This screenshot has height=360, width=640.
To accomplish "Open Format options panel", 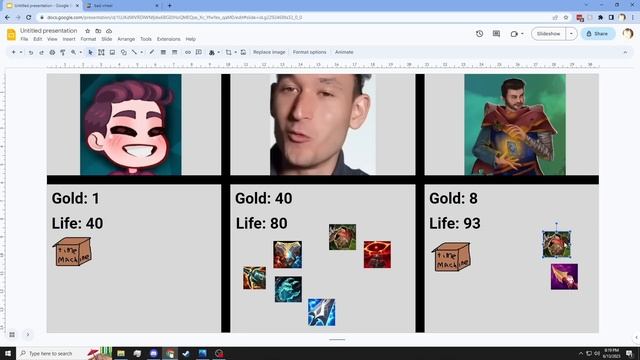I will [x=309, y=52].
